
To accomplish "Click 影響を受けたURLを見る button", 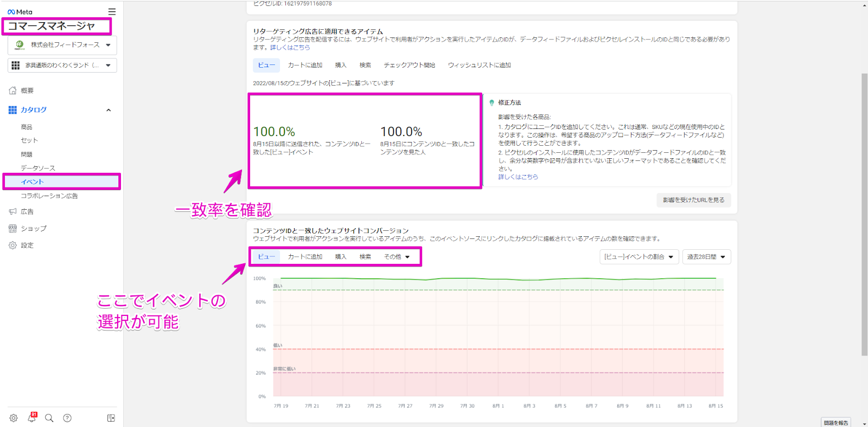I will (693, 200).
